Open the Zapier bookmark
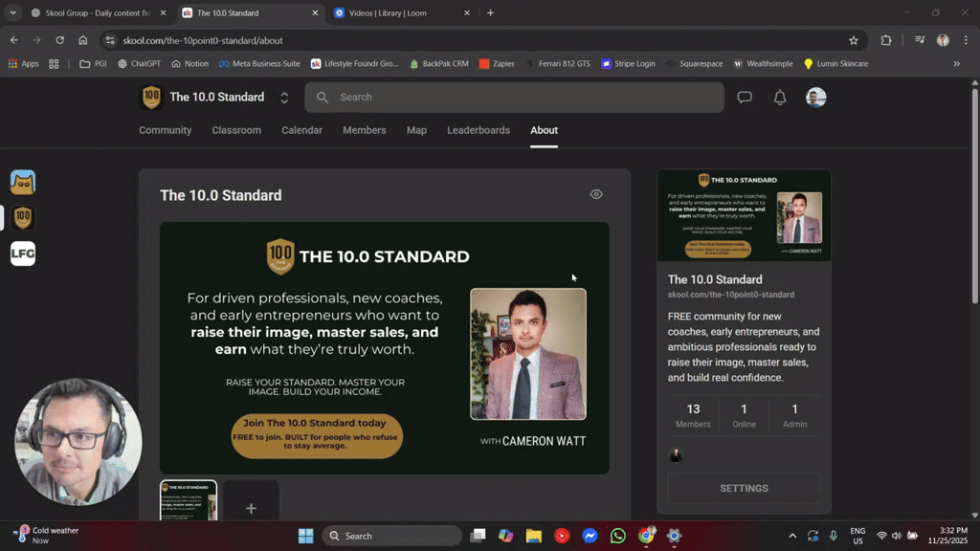 click(497, 64)
